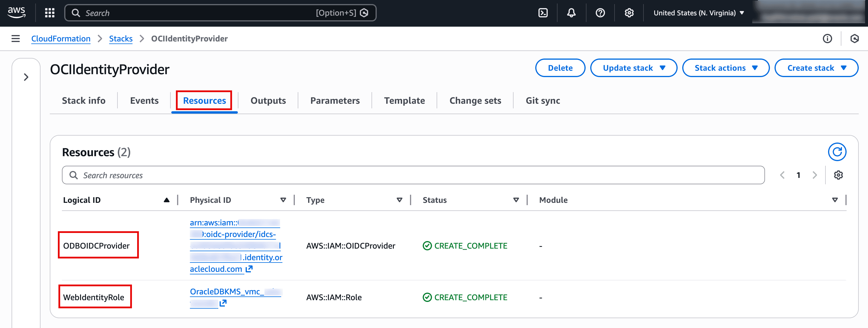Click the AWS top search field
Viewport: 868px width, 328px height.
[x=220, y=13]
